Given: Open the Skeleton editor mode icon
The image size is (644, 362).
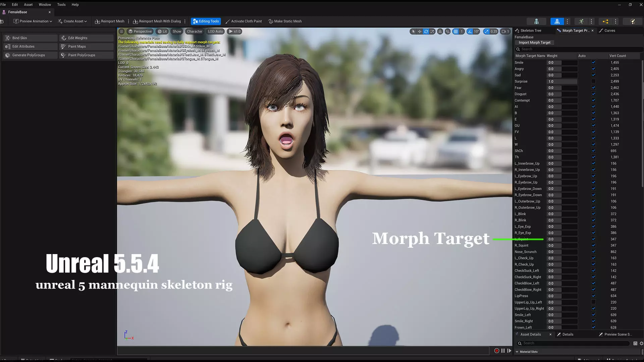Looking at the screenshot, I should (x=536, y=21).
